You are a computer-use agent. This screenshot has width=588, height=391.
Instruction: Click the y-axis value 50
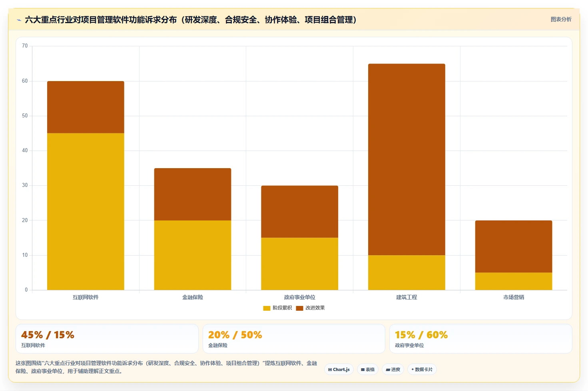point(25,116)
